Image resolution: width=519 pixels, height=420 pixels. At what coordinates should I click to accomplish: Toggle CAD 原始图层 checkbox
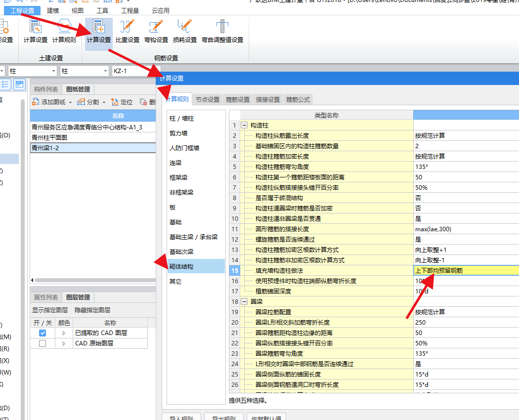[x=43, y=343]
